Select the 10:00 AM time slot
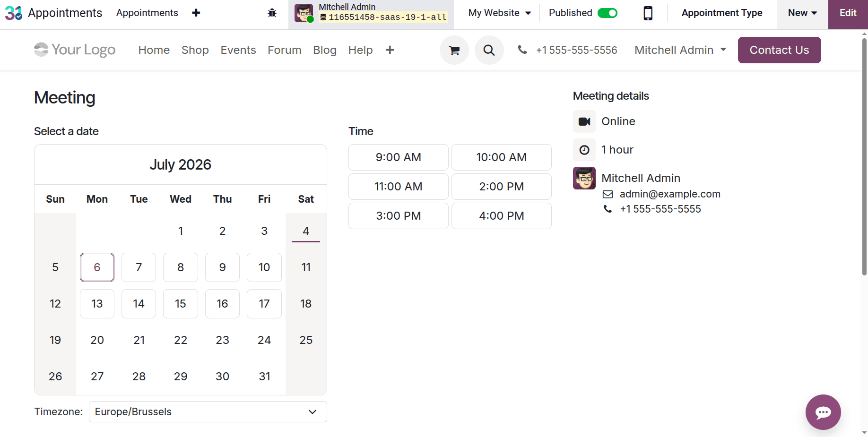 point(502,157)
